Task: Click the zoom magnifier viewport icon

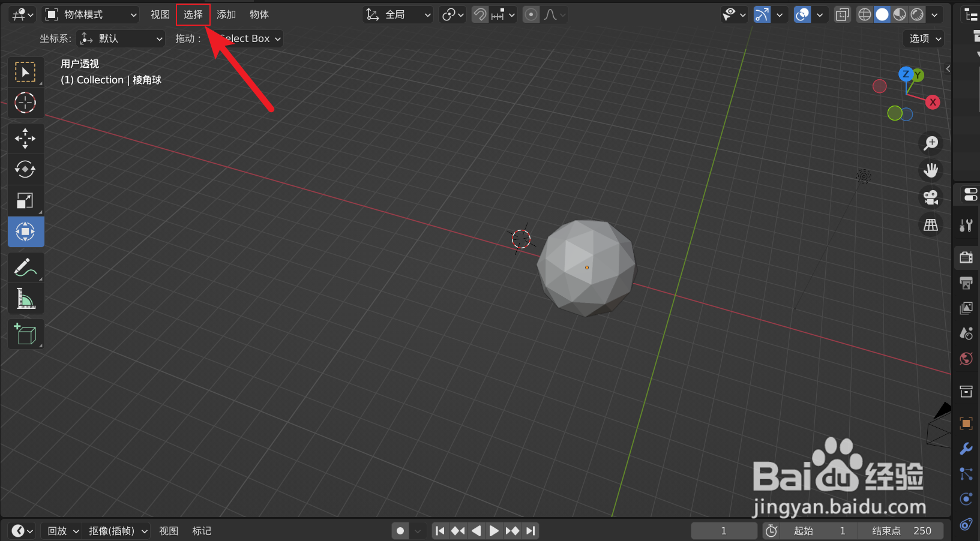Action: pos(931,143)
